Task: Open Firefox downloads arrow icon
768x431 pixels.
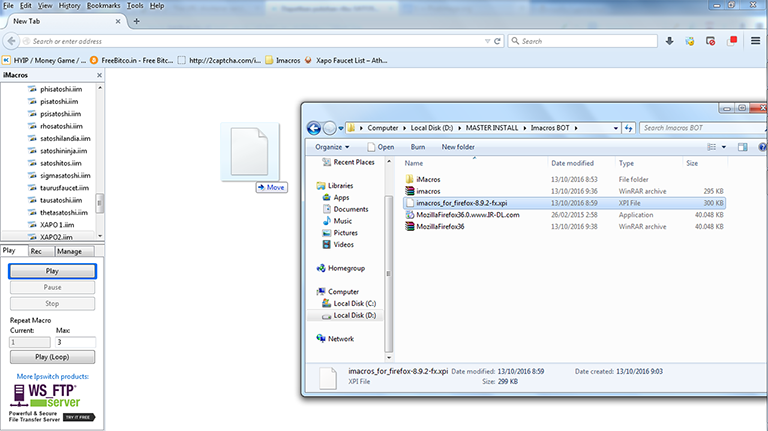Action: tap(669, 41)
